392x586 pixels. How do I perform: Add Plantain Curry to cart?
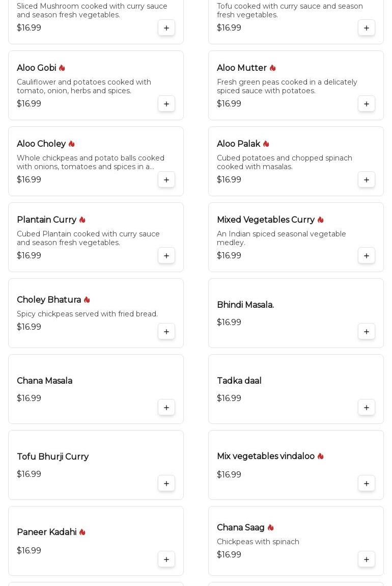tap(166, 256)
